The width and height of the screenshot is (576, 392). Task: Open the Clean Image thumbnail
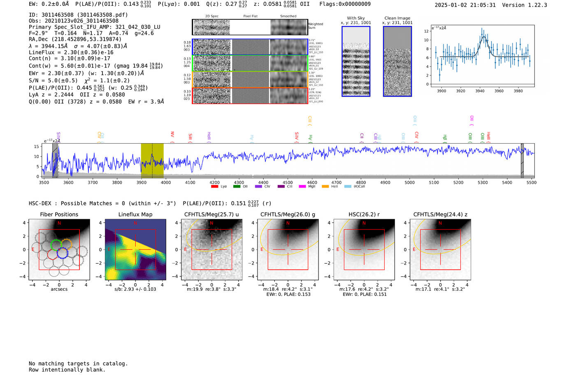[x=397, y=61]
